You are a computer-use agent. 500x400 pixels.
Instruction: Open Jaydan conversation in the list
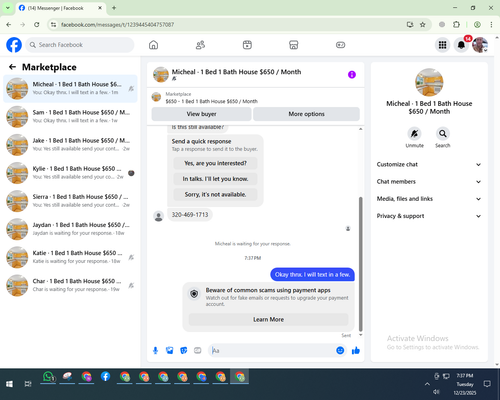pyautogui.click(x=70, y=229)
